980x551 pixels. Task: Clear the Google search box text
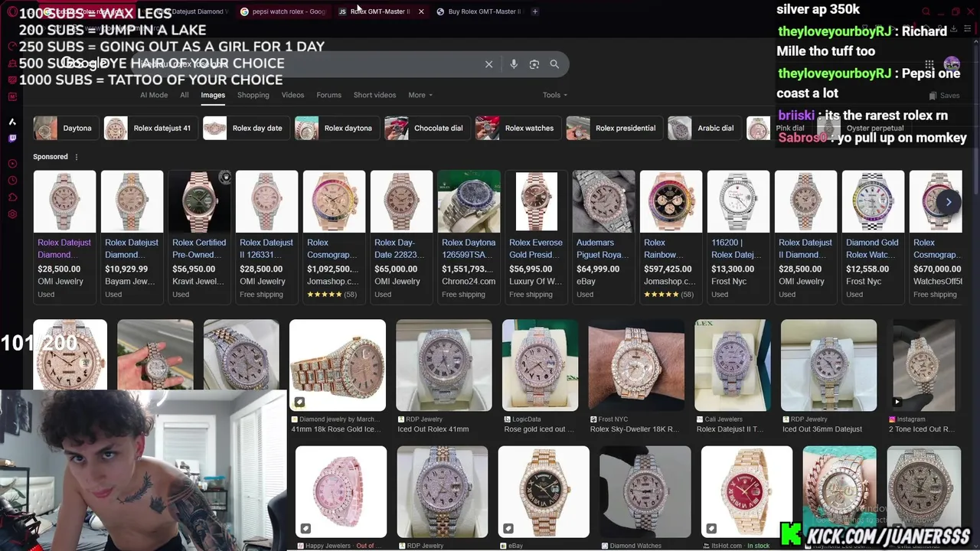click(488, 64)
